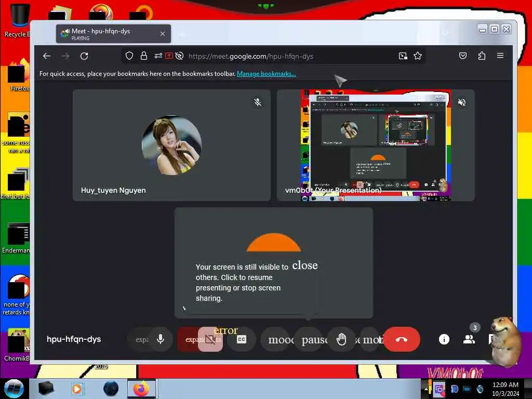Click the dark globe taskbar icon
This screenshot has height=399, width=532.
coord(111,389)
